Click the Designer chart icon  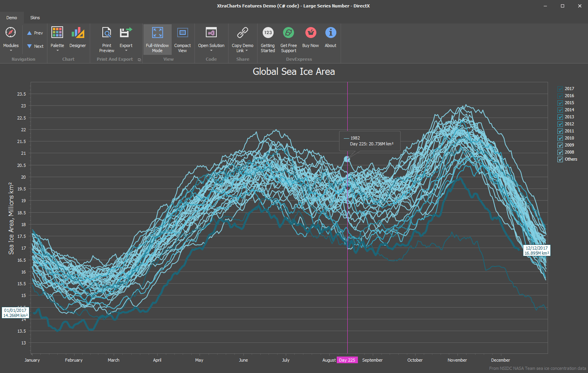click(78, 33)
